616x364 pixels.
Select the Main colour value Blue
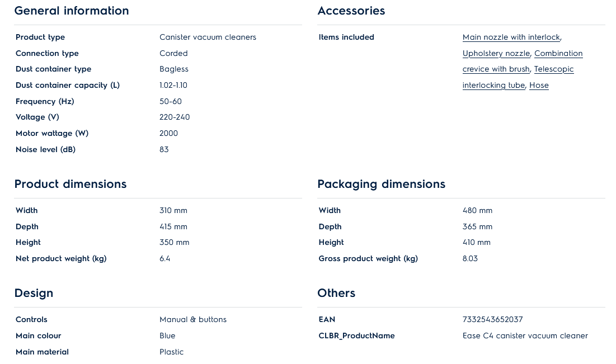[167, 336]
